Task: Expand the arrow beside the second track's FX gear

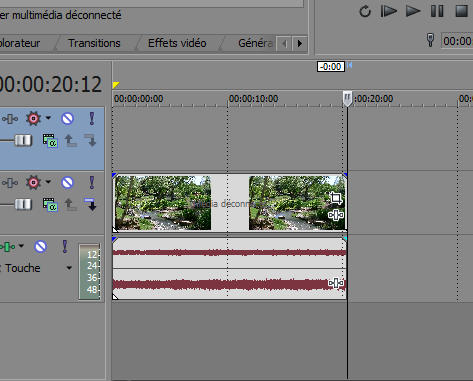Action: (48, 182)
